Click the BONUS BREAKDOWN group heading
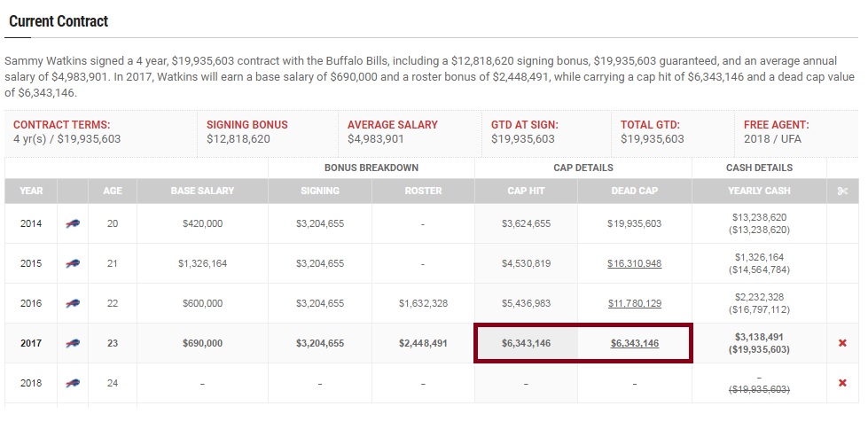The width and height of the screenshot is (868, 445). pos(371,168)
